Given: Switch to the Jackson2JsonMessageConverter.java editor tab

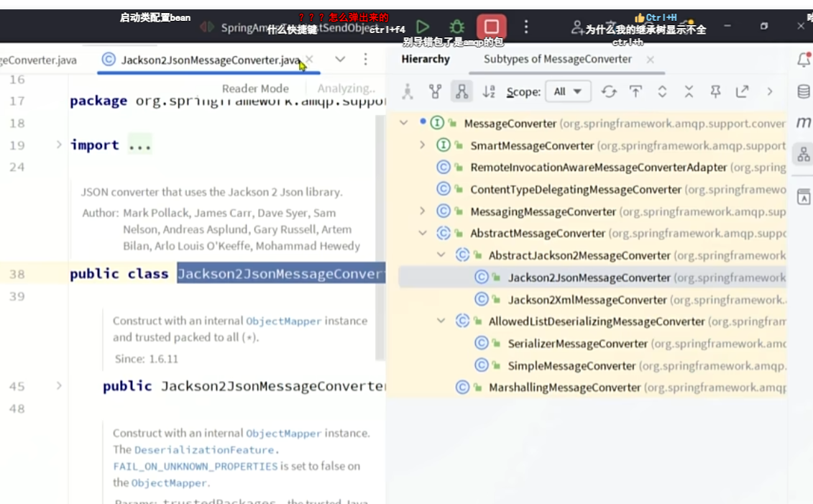Looking at the screenshot, I should (x=210, y=60).
